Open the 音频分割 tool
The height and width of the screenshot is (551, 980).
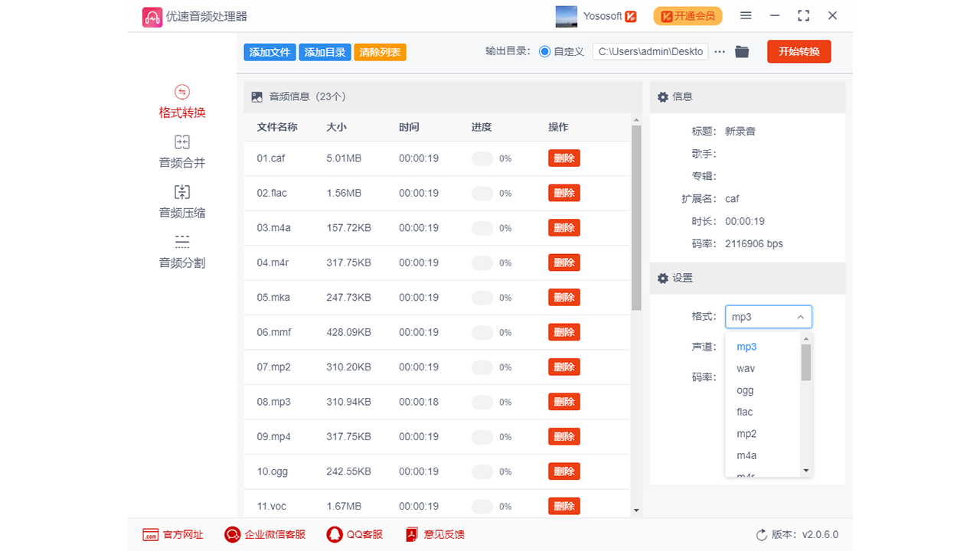[x=181, y=250]
